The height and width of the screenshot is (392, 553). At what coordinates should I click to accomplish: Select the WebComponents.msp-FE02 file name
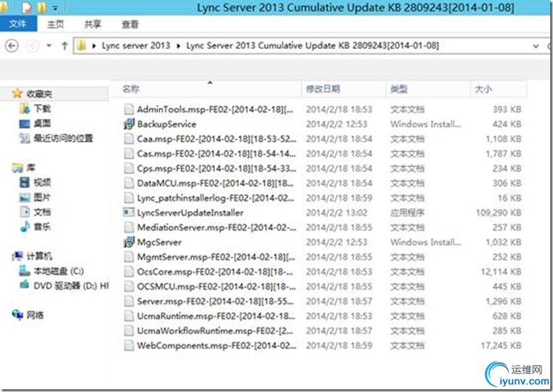click(216, 346)
